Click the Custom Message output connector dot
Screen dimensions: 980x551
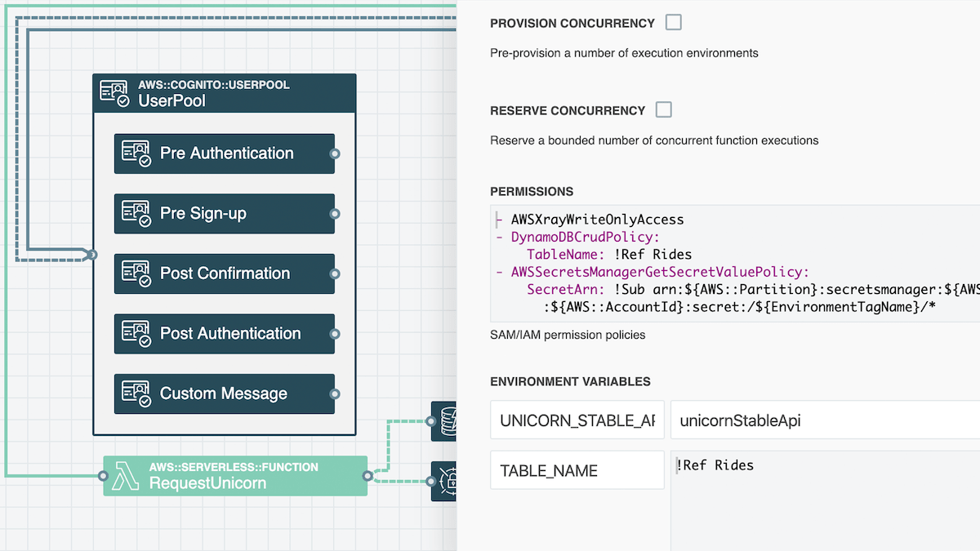pos(334,393)
